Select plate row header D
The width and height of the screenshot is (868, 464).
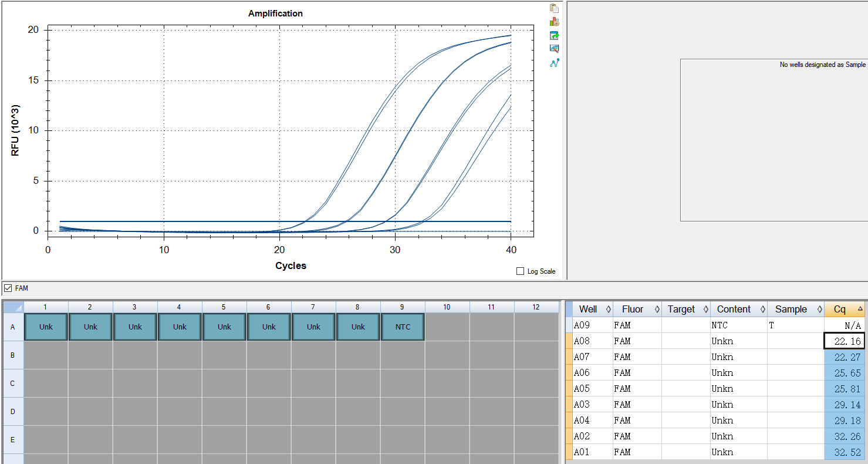(x=13, y=412)
